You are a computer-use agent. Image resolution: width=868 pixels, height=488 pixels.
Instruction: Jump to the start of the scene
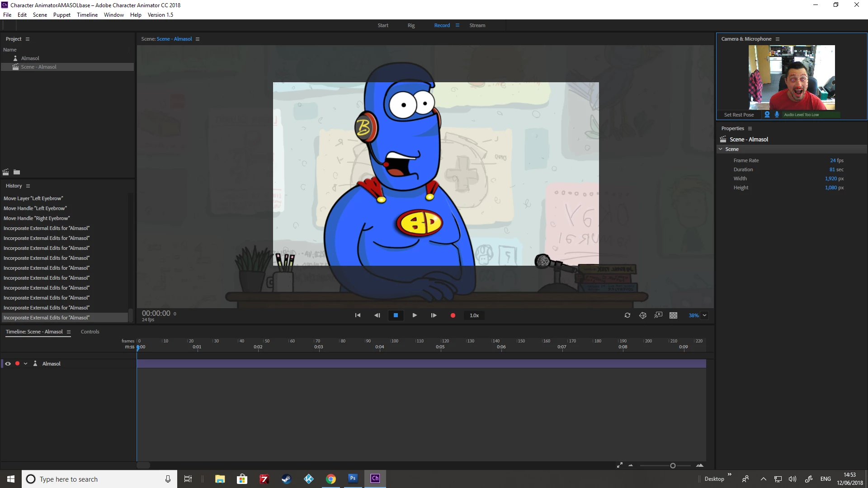pos(358,315)
